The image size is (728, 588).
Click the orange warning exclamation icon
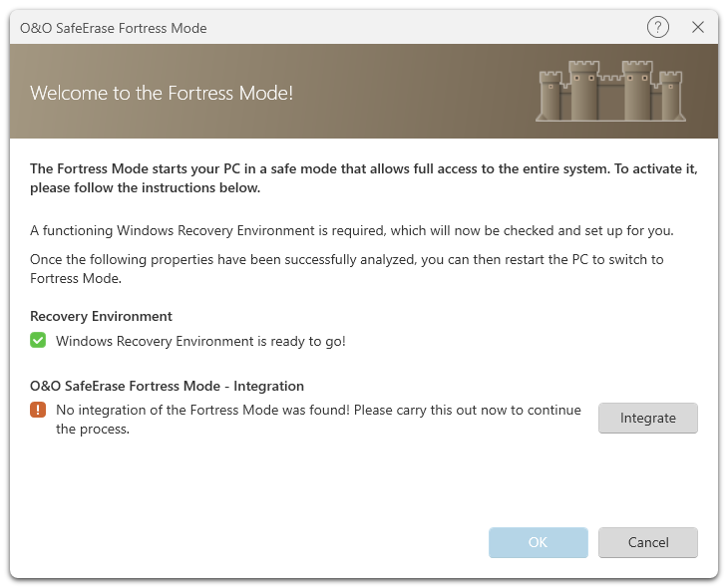point(38,410)
